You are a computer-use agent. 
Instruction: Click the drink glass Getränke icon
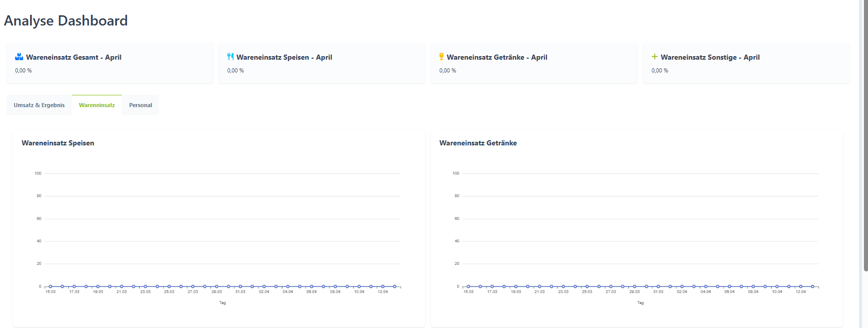[441, 57]
